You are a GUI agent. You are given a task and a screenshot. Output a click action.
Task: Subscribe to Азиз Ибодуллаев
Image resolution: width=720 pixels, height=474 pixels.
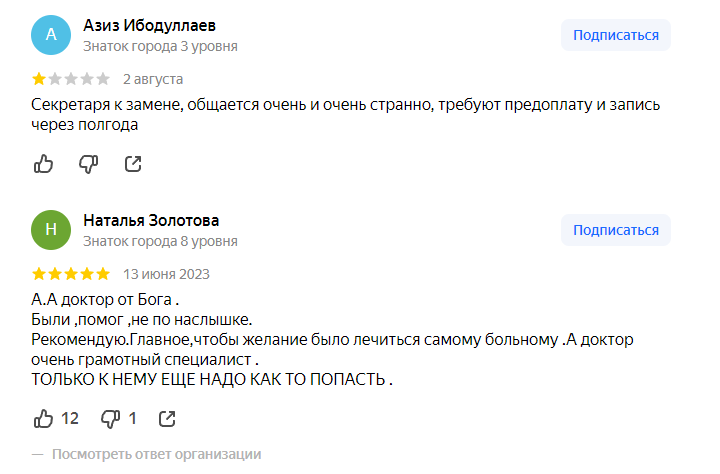click(615, 35)
